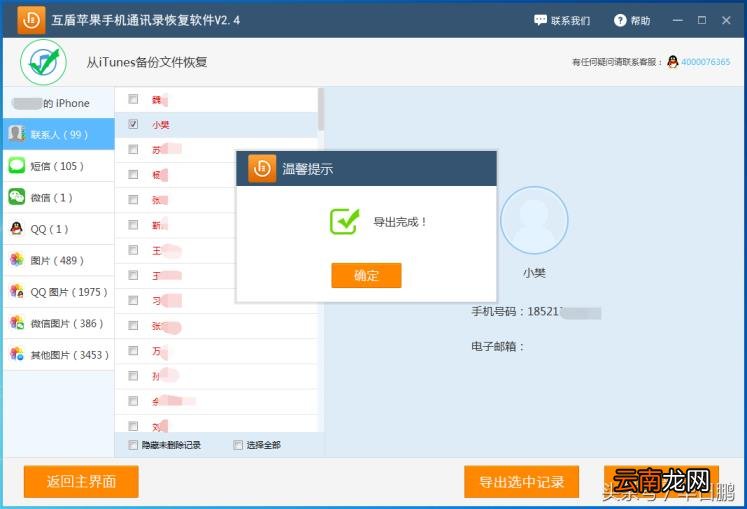Check the contact checkbox starting with 孙

coord(133,376)
